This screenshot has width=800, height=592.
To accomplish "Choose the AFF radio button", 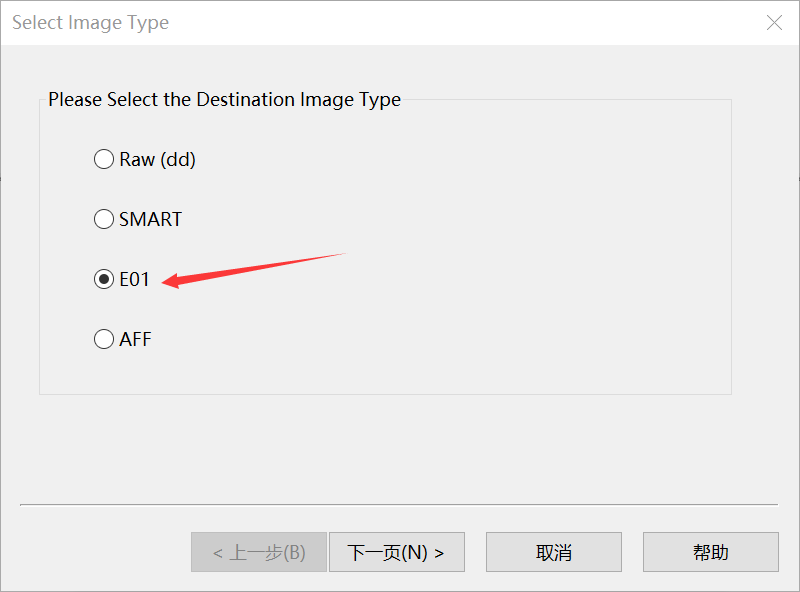I will coord(104,339).
